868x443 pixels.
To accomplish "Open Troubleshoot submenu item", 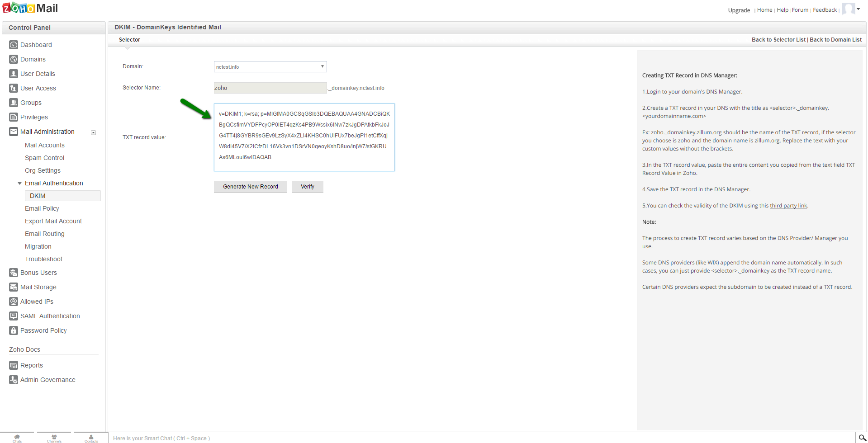I will pos(44,259).
